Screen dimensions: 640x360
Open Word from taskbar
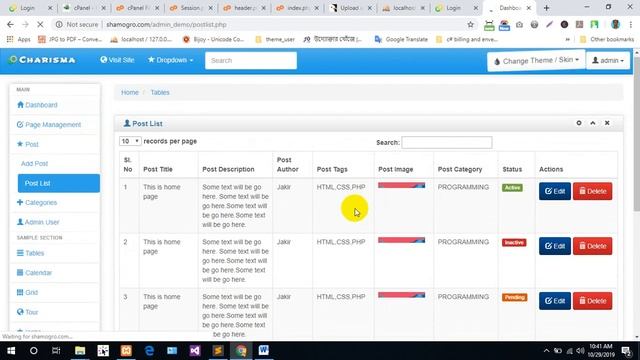point(264,351)
